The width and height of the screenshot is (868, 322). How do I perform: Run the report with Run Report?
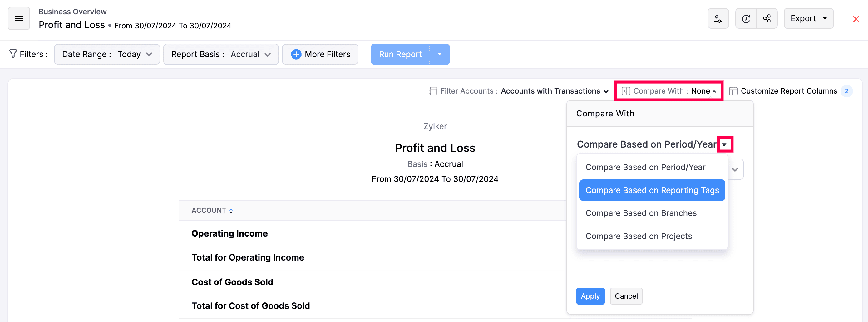pyautogui.click(x=400, y=54)
